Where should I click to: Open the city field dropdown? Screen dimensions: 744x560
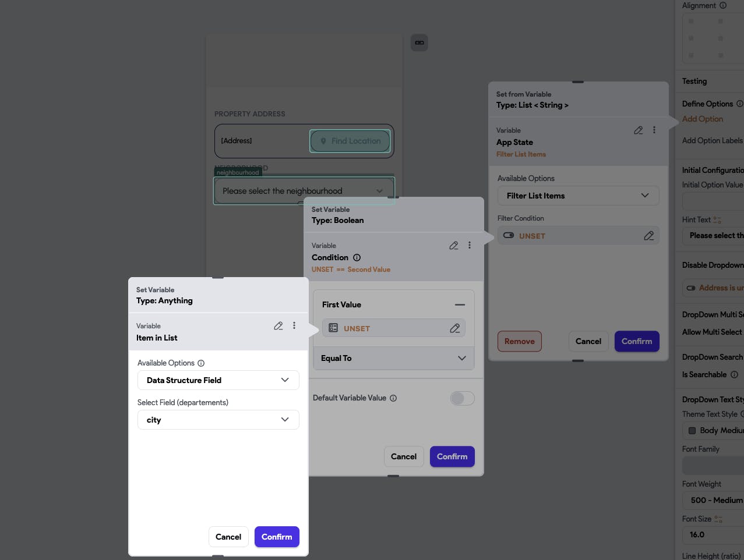tap(218, 420)
